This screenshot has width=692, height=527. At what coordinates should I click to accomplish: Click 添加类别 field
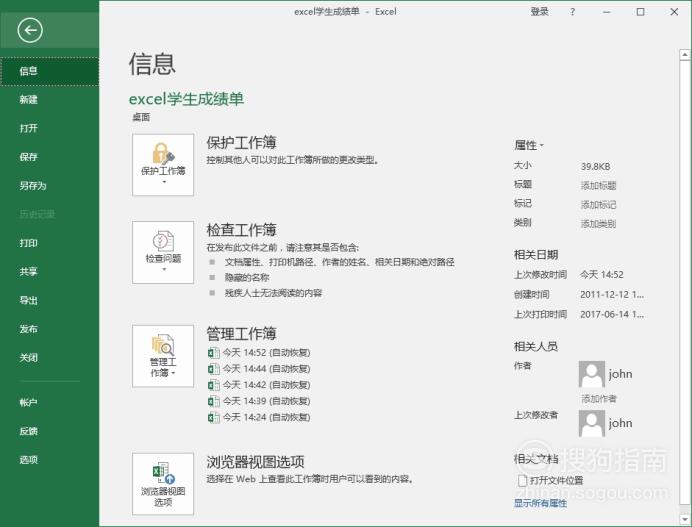click(598, 224)
